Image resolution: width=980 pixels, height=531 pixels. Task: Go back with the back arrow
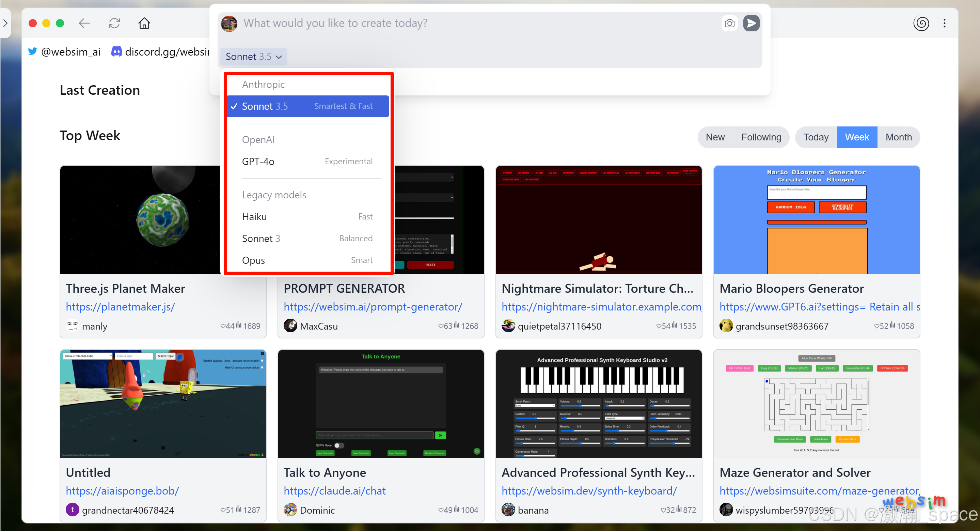[84, 23]
